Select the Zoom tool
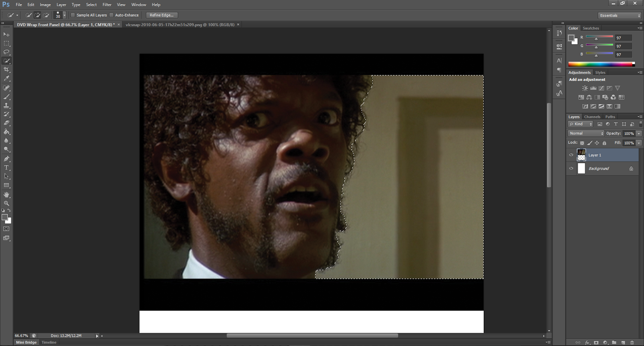Image resolution: width=644 pixels, height=346 pixels. click(6, 203)
